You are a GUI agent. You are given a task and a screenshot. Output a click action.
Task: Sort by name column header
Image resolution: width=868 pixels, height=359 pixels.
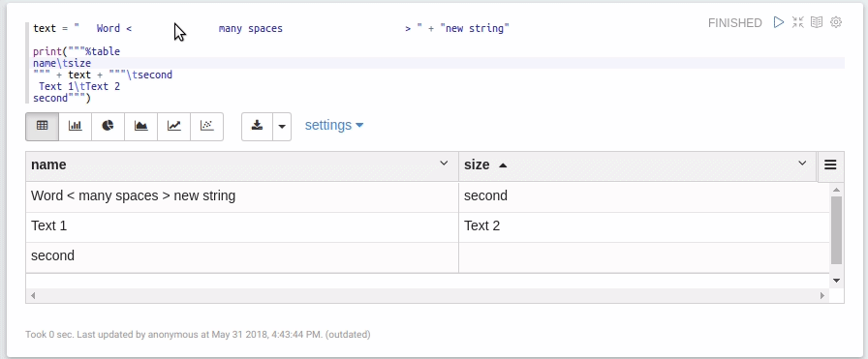point(48,165)
